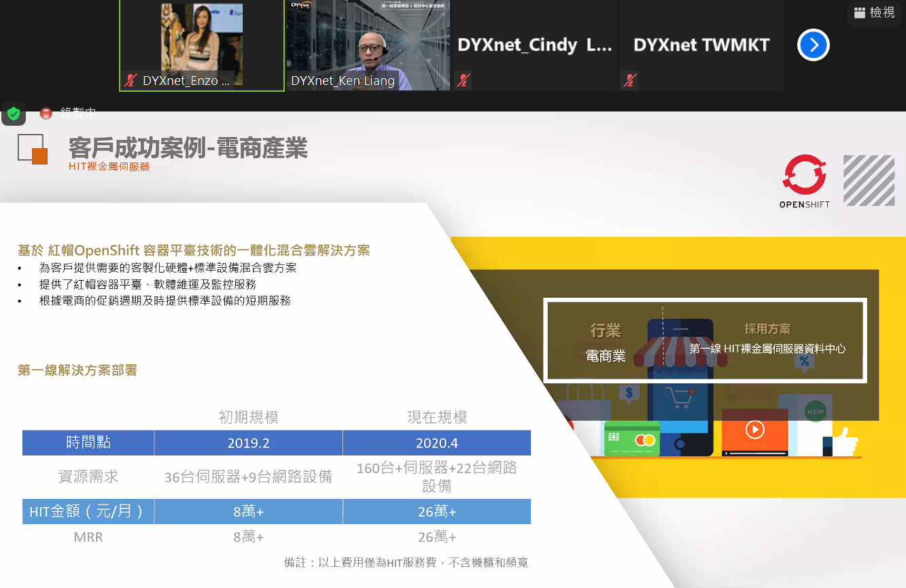Click the 採用方案 label in the overlay box
906x588 pixels.
[x=767, y=329]
